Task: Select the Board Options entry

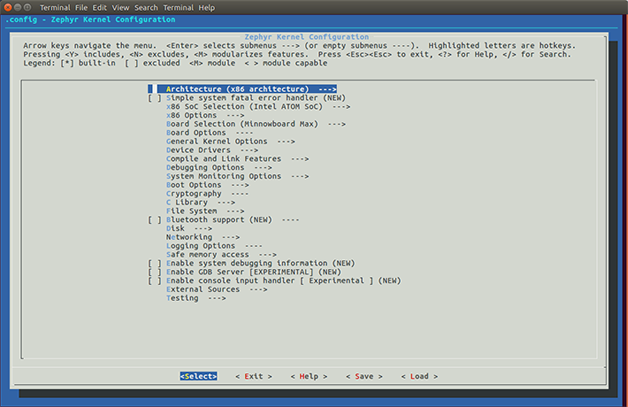Action: pyautogui.click(x=209, y=133)
